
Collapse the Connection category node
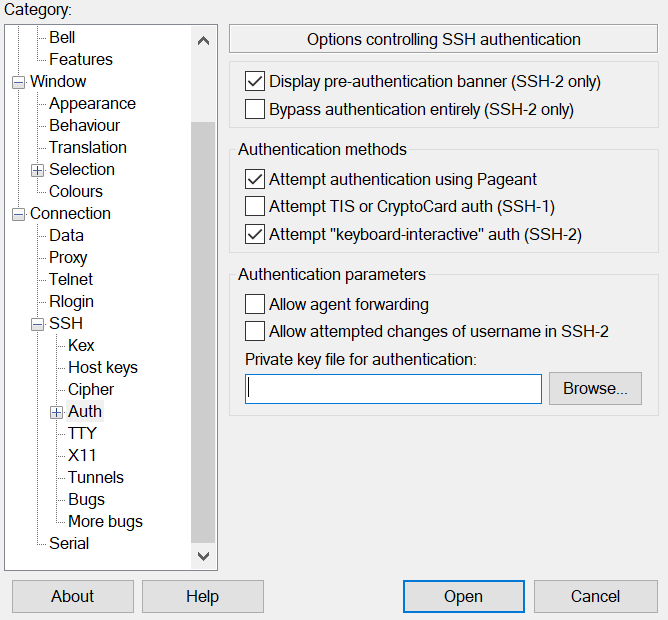coord(18,214)
